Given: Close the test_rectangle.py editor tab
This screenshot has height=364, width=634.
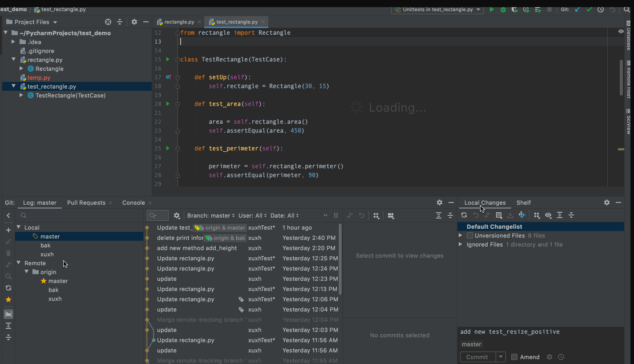Looking at the screenshot, I should pos(263,22).
